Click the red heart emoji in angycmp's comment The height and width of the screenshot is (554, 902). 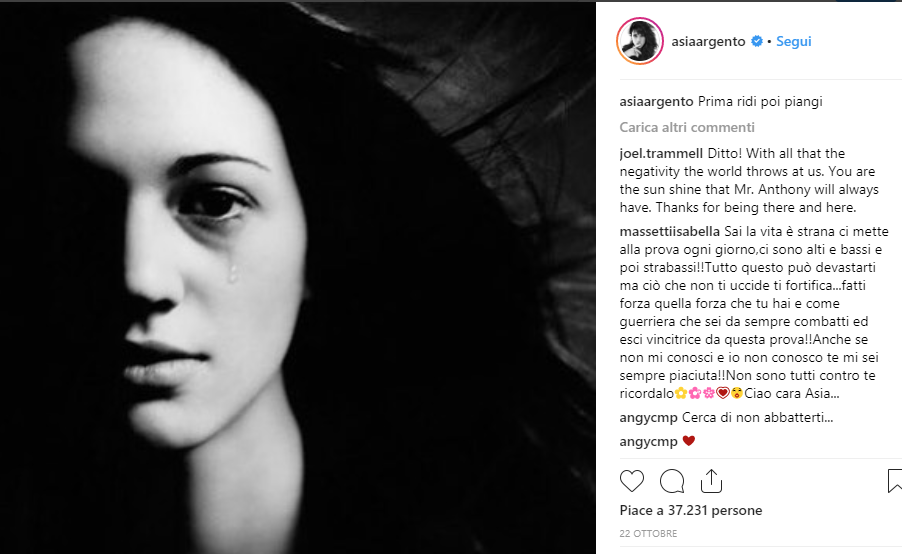(689, 441)
